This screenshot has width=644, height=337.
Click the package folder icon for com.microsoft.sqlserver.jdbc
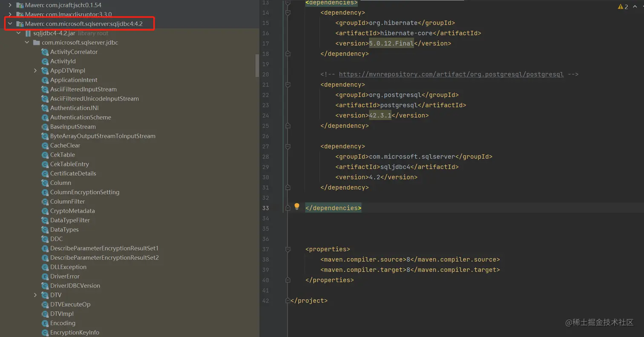pos(37,43)
